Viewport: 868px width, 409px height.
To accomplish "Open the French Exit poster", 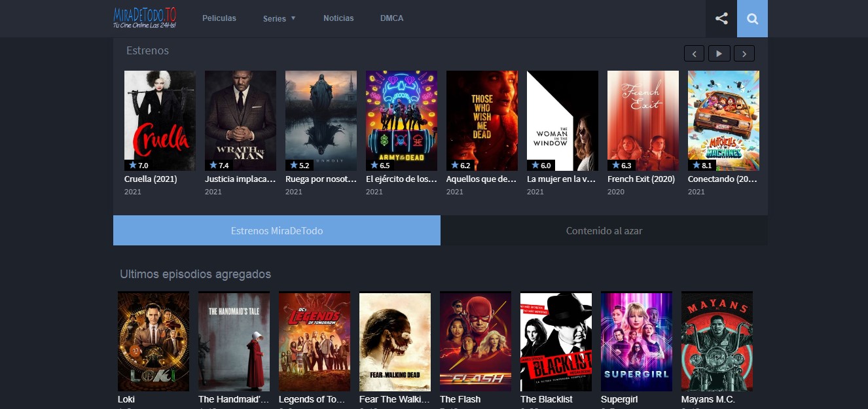I will tap(643, 120).
